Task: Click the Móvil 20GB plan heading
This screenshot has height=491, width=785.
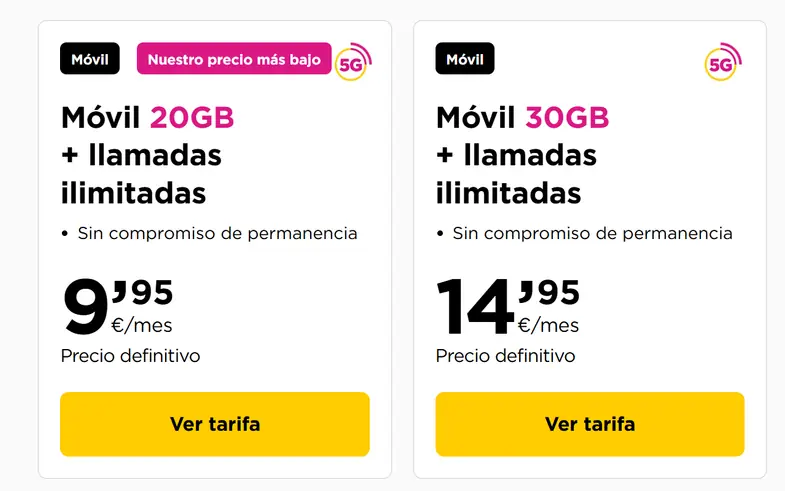Action: click(147, 155)
